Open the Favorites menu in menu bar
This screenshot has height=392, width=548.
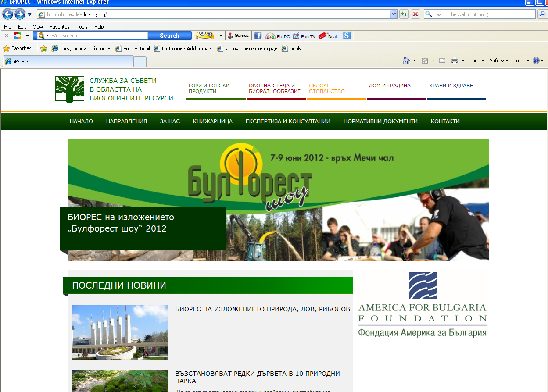pyautogui.click(x=60, y=27)
